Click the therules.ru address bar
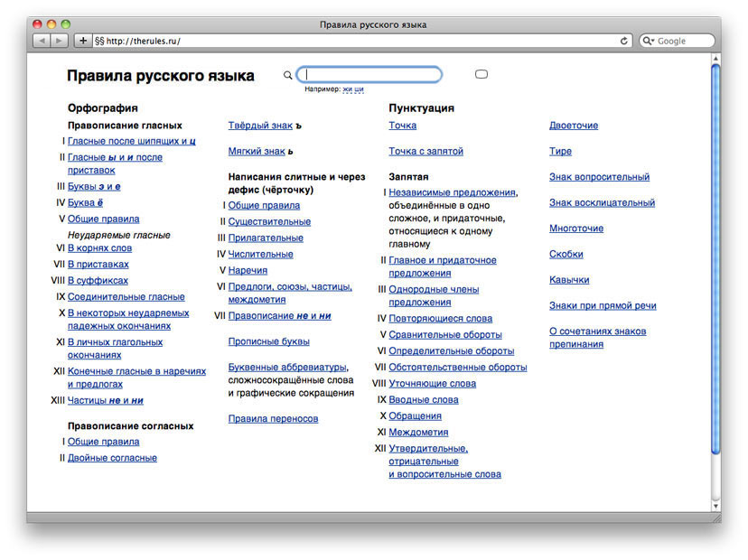Viewport: 748px width, 560px height. (362, 41)
